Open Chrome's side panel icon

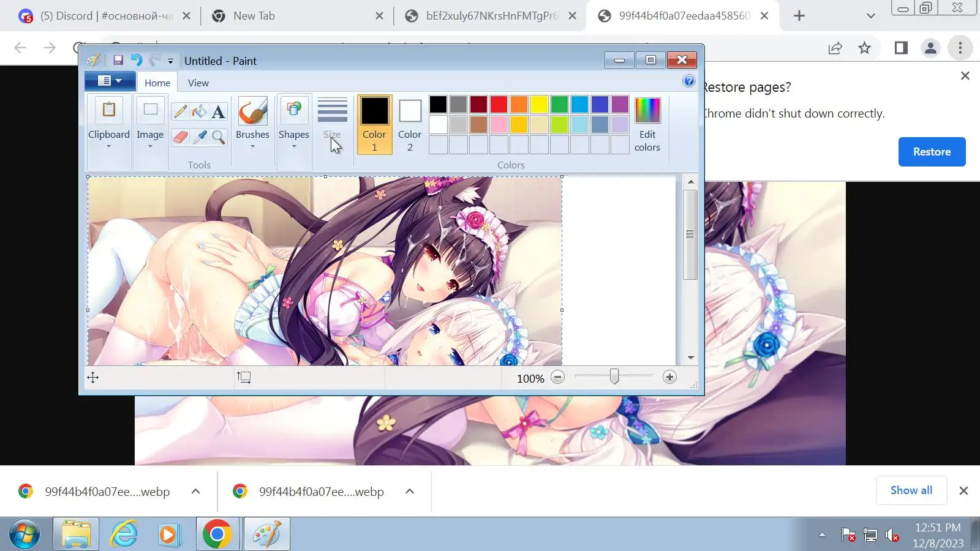pos(901,48)
